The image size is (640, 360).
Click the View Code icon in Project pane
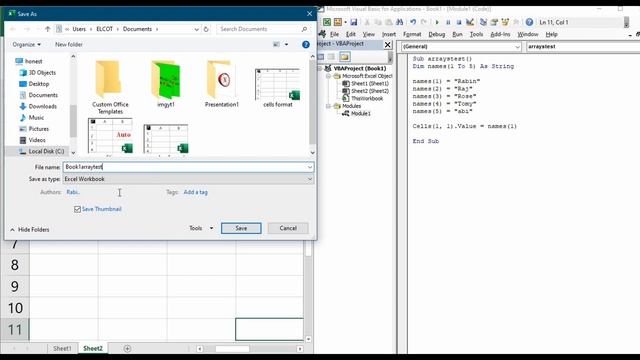tap(321, 57)
